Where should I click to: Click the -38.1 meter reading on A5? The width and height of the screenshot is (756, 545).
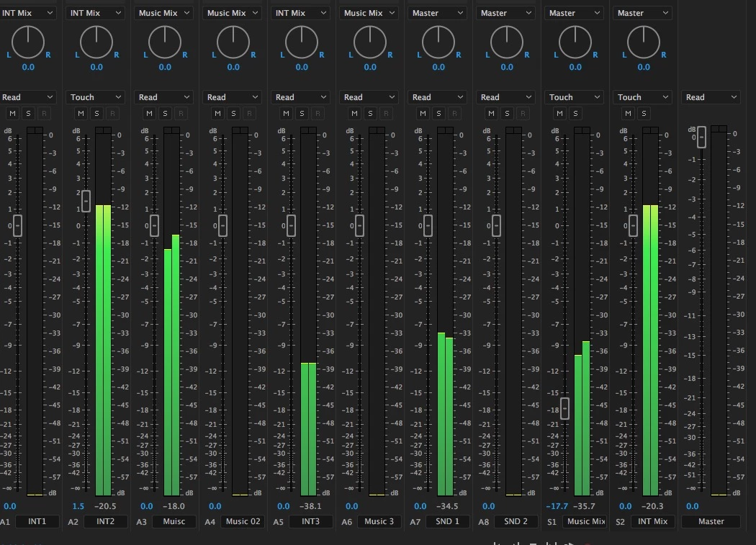(x=310, y=506)
